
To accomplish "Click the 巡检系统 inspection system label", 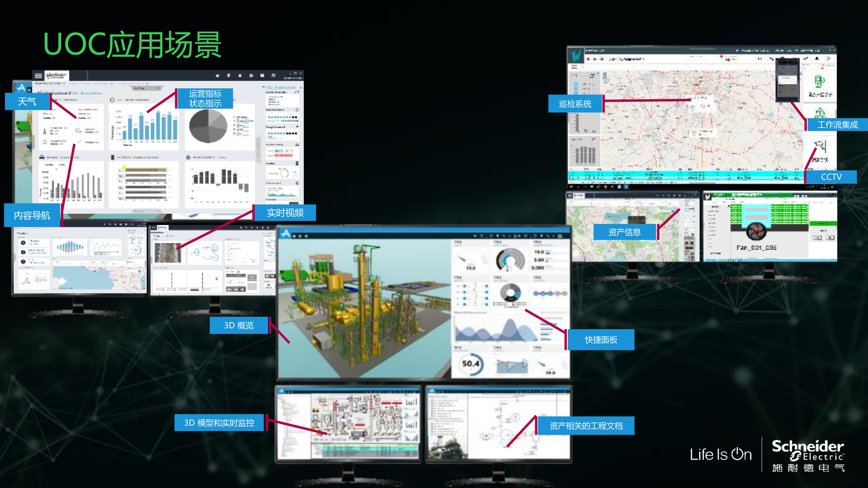I will pos(575,104).
